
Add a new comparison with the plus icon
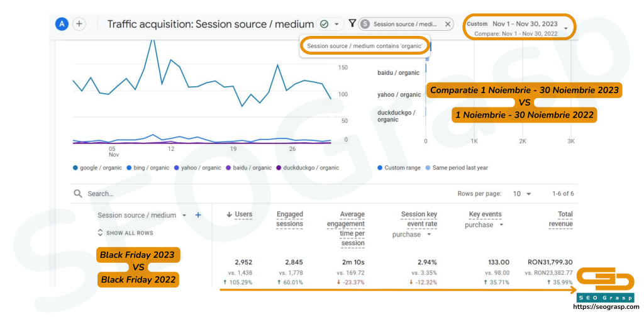coord(79,24)
